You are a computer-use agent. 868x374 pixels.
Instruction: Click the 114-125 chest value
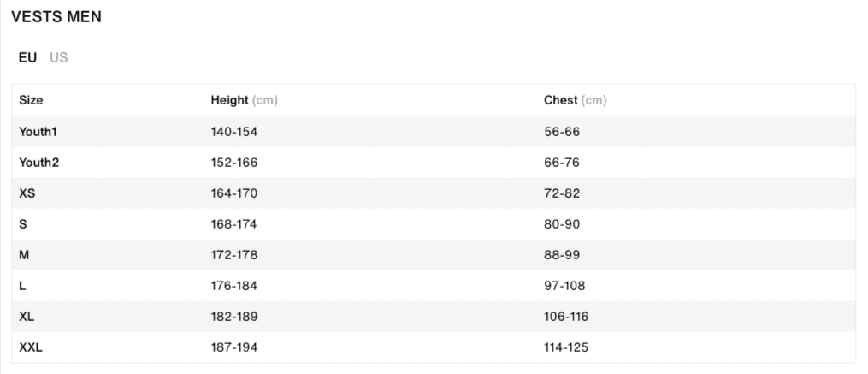pos(566,348)
